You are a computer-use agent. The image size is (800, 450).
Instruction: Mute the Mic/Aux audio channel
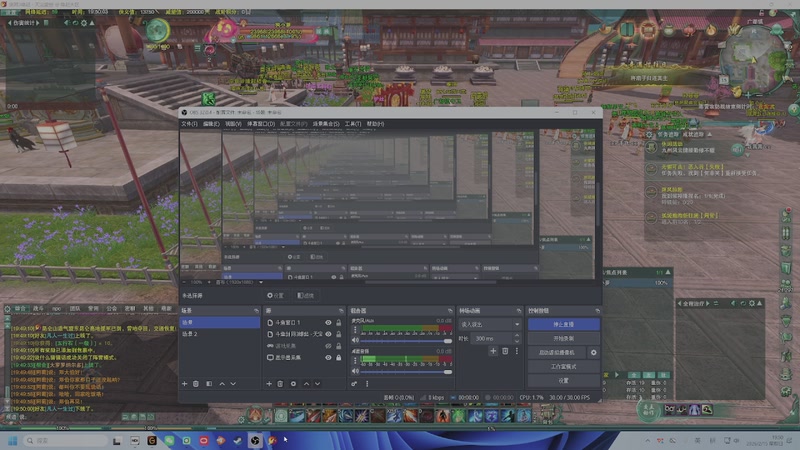[x=356, y=340]
